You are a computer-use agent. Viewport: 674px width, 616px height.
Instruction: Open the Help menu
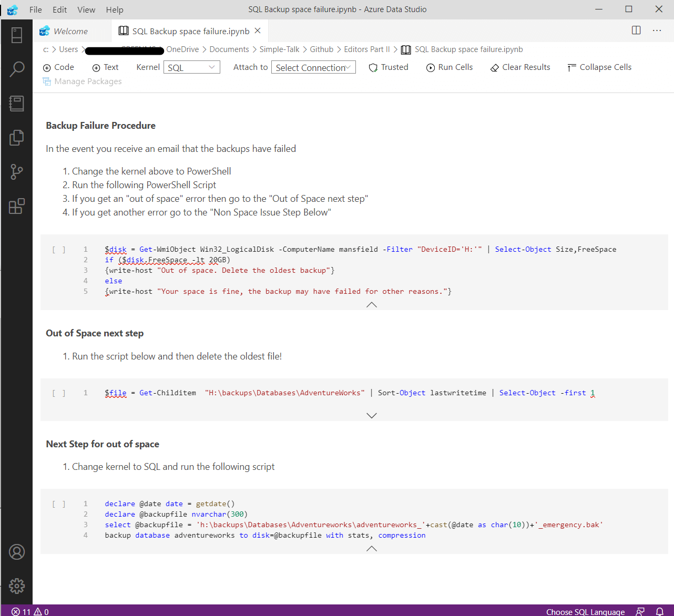point(115,9)
